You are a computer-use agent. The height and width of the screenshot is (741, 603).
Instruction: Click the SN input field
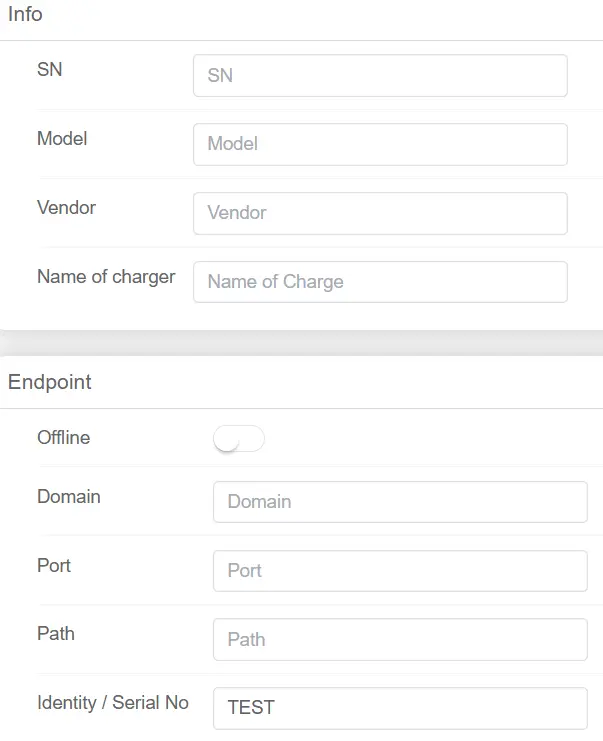(380, 76)
